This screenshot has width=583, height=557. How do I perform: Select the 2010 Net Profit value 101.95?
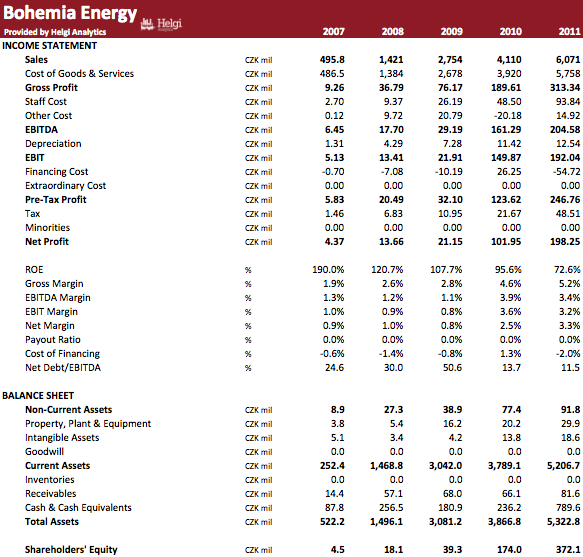(x=506, y=242)
